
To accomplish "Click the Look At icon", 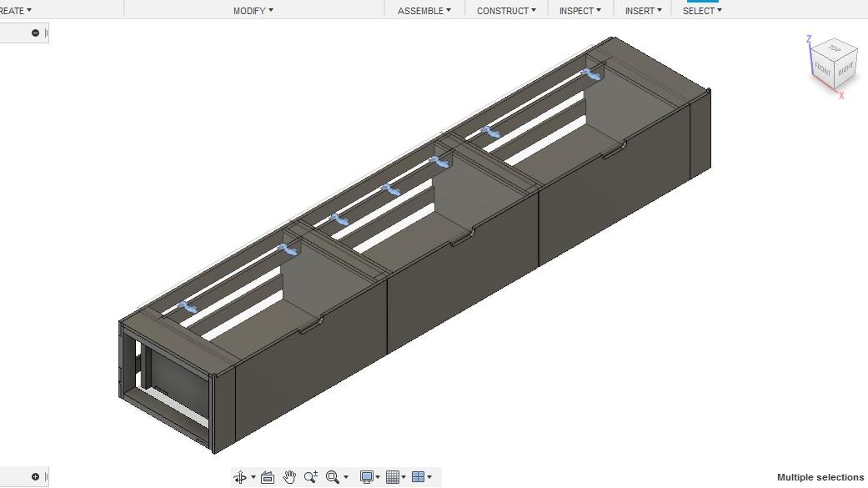I will tap(268, 477).
